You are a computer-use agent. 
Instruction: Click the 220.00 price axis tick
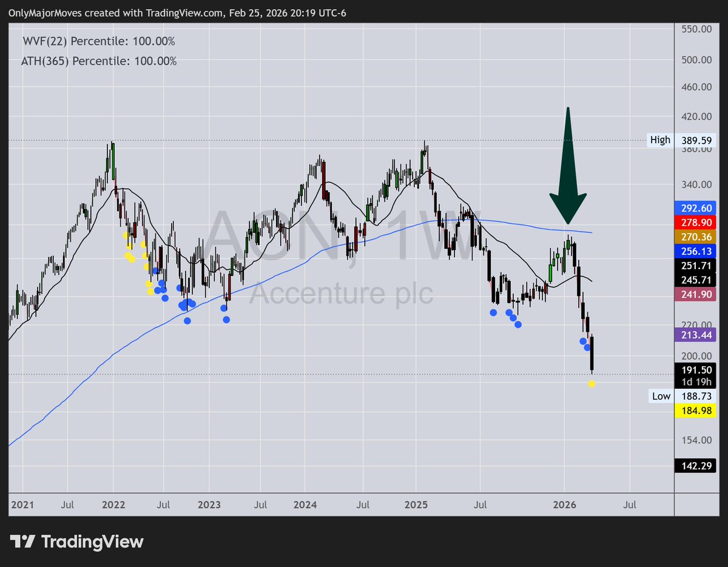click(x=695, y=324)
